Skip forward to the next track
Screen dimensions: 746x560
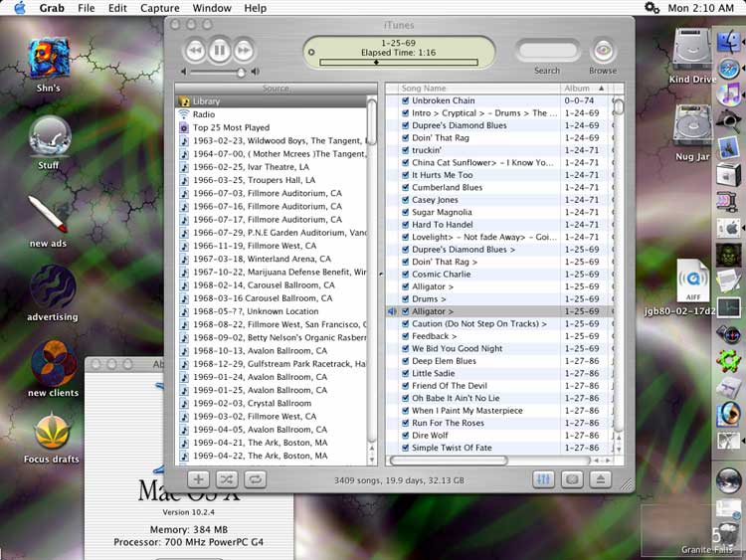click(244, 50)
